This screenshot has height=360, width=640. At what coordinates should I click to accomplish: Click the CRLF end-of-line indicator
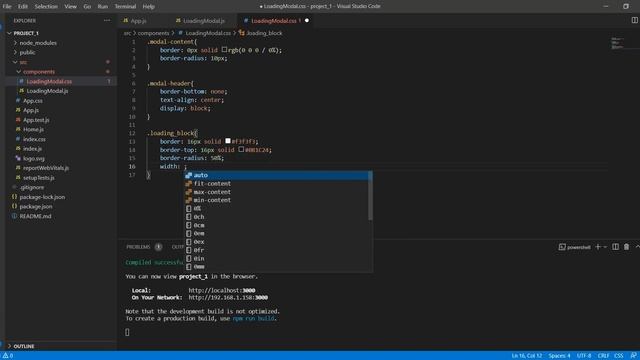coord(603,356)
